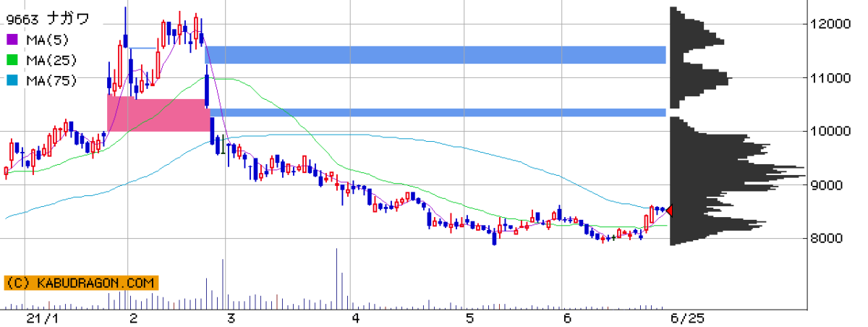Screen dimensions: 868x327
Task: Click the 6/25 date label
Action: tap(686, 318)
